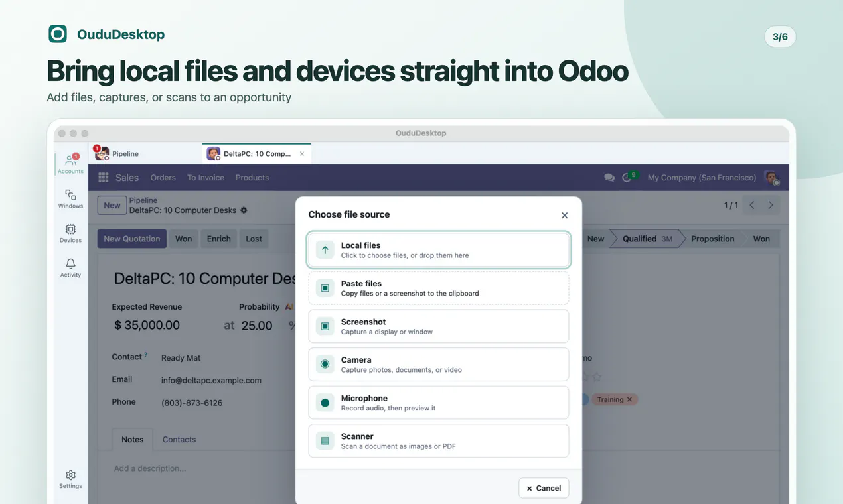Open the Sales menu
The image size is (843, 504).
click(x=127, y=178)
